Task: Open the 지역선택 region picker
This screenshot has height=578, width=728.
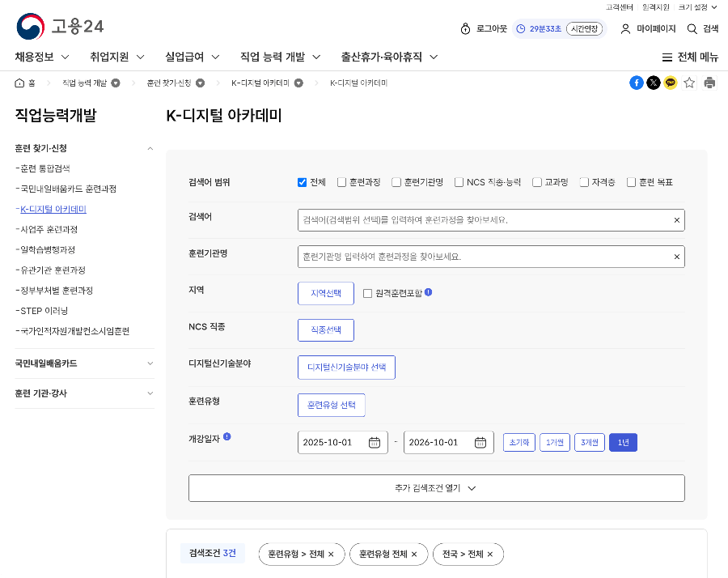Action: pyautogui.click(x=325, y=293)
